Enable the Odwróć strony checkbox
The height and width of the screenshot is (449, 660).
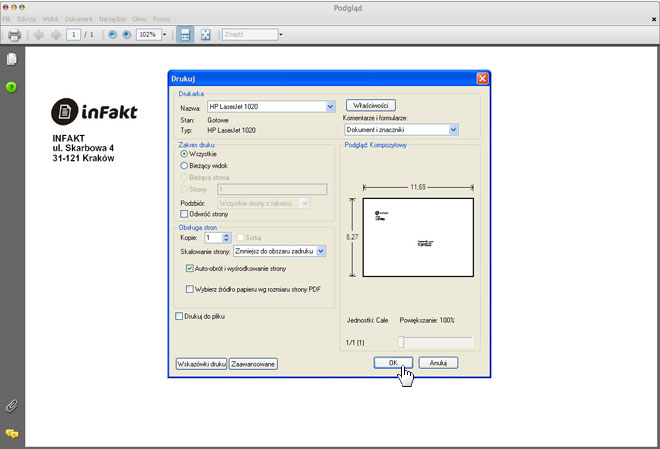[x=184, y=214]
